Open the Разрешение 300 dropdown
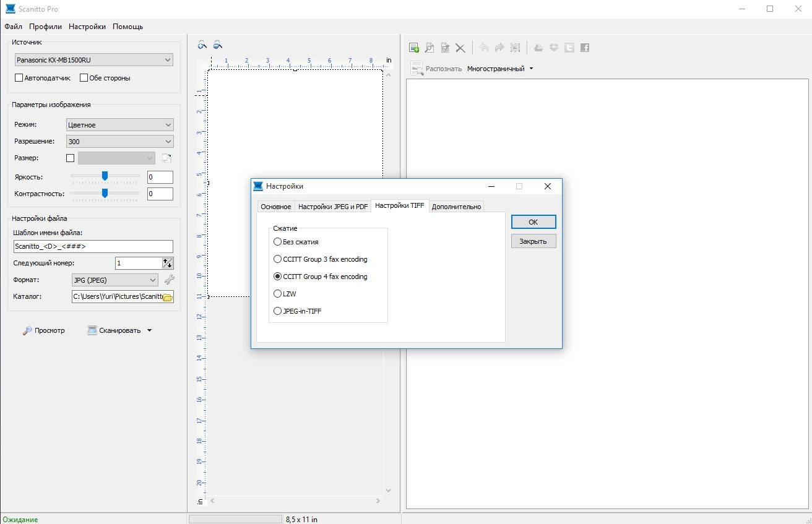The image size is (812, 524). pos(119,141)
